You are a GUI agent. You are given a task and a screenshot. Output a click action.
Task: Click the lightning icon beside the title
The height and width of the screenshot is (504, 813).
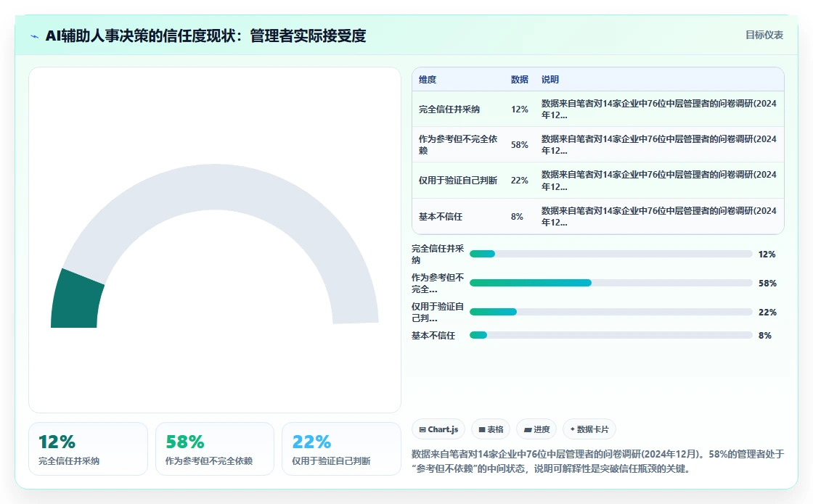click(35, 36)
